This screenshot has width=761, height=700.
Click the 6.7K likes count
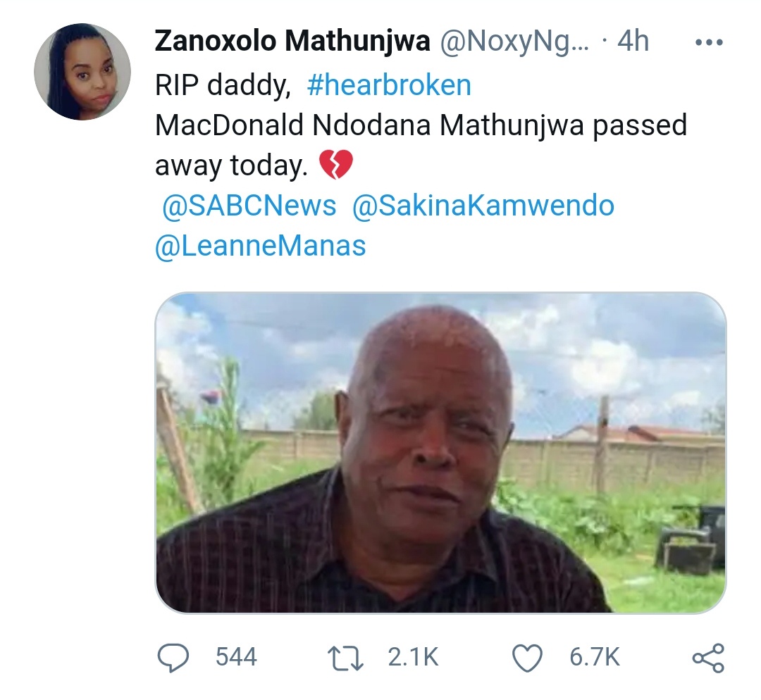(x=595, y=658)
